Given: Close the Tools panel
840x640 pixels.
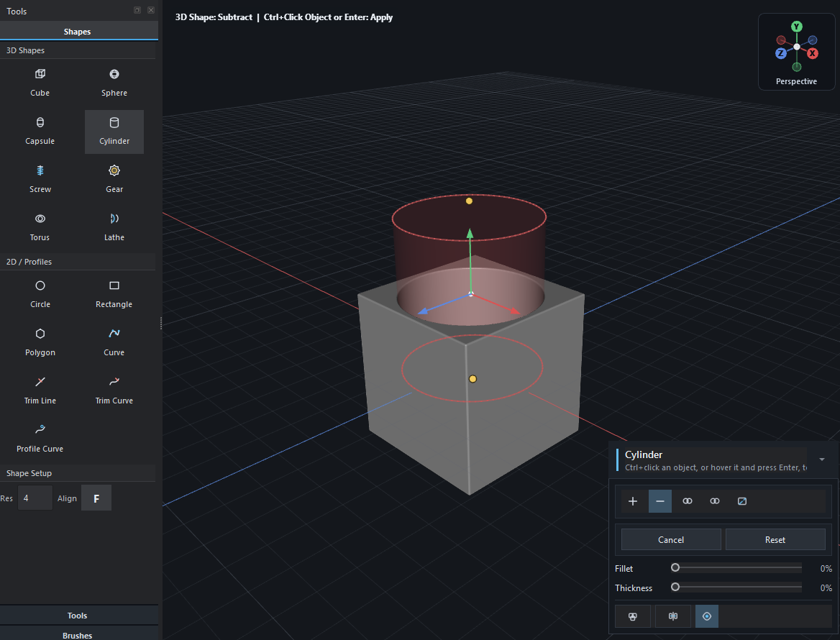Looking at the screenshot, I should [x=151, y=10].
